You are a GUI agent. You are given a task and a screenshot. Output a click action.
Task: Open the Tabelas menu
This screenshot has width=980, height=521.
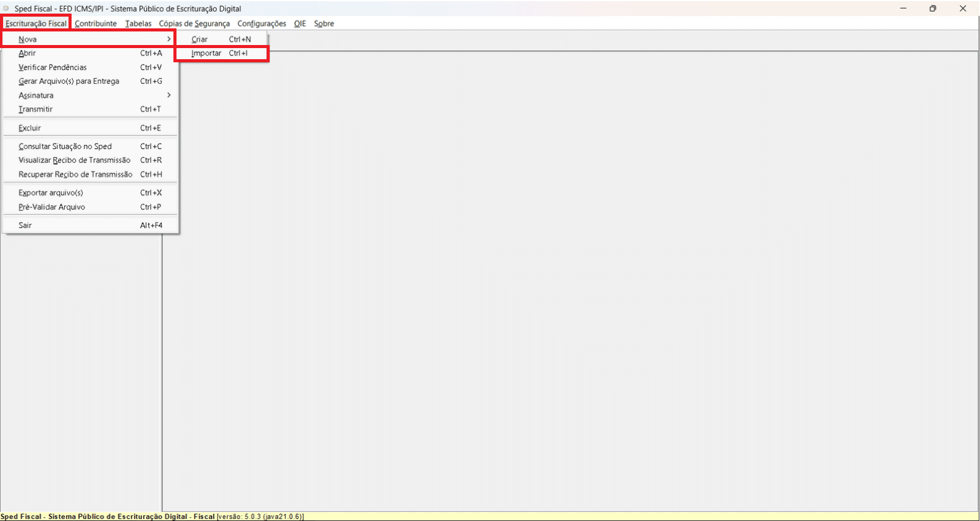pos(138,23)
